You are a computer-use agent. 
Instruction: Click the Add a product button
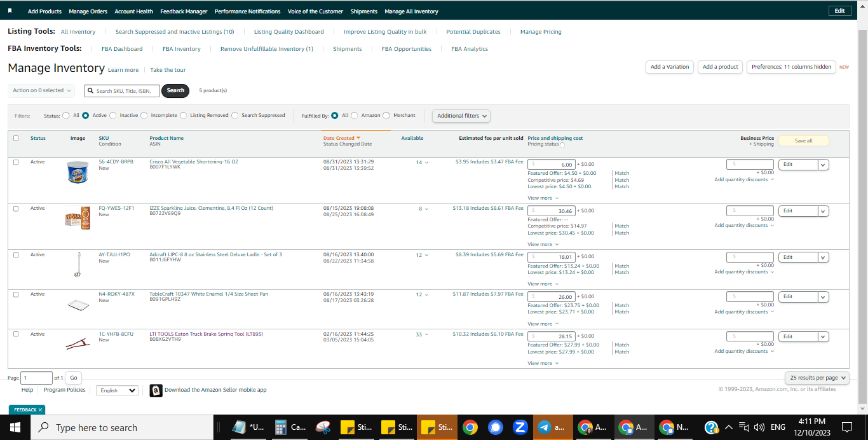click(x=721, y=67)
